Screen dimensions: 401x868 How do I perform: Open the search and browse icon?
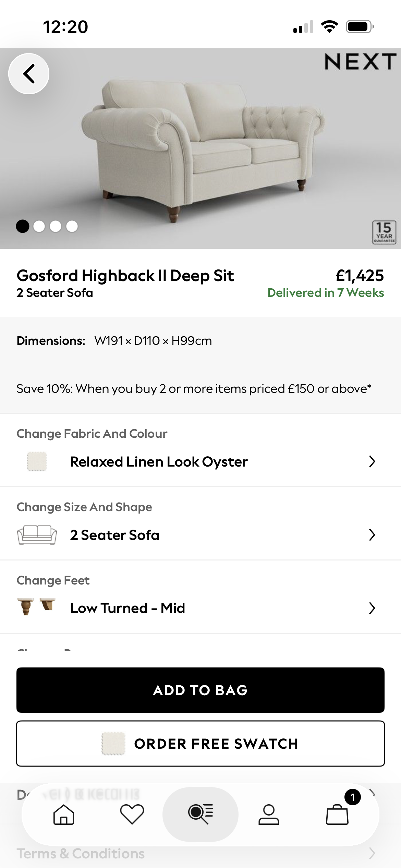200,814
